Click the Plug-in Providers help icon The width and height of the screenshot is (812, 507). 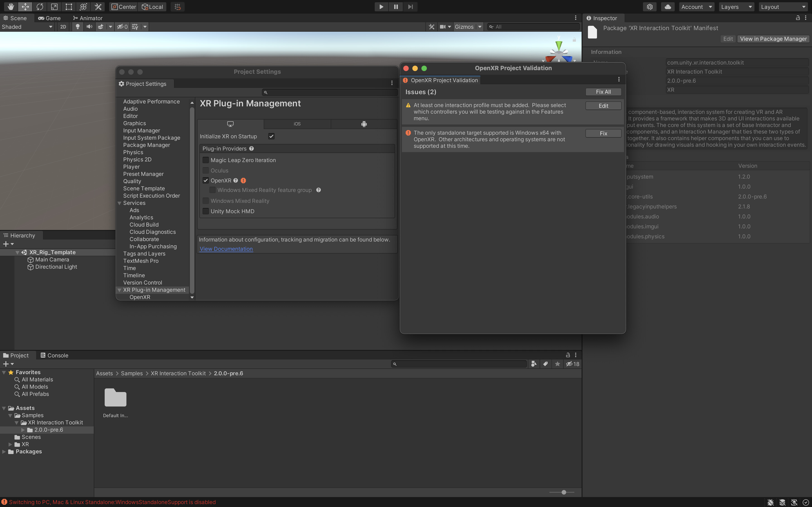[251, 148]
